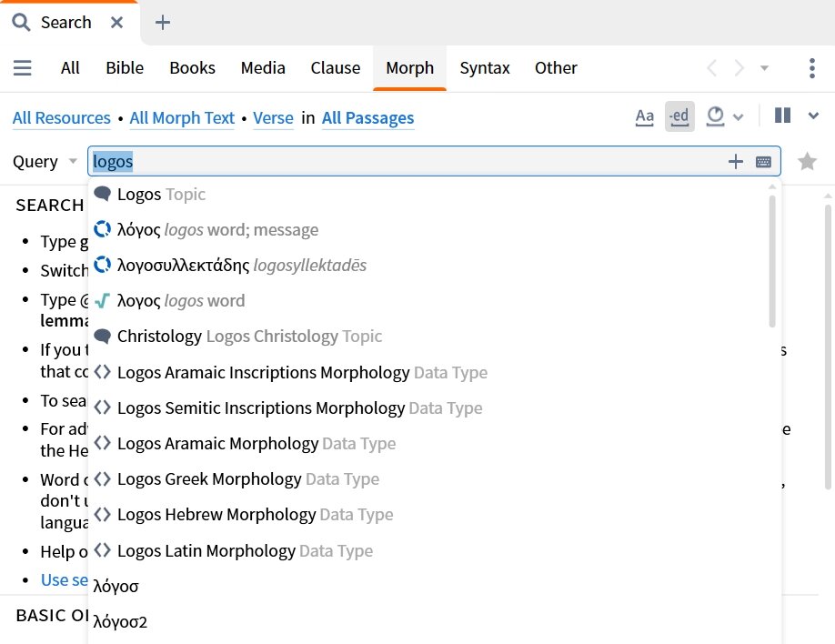Select the Morph search tab
Viewport: 835px width, 644px height.
[x=410, y=68]
